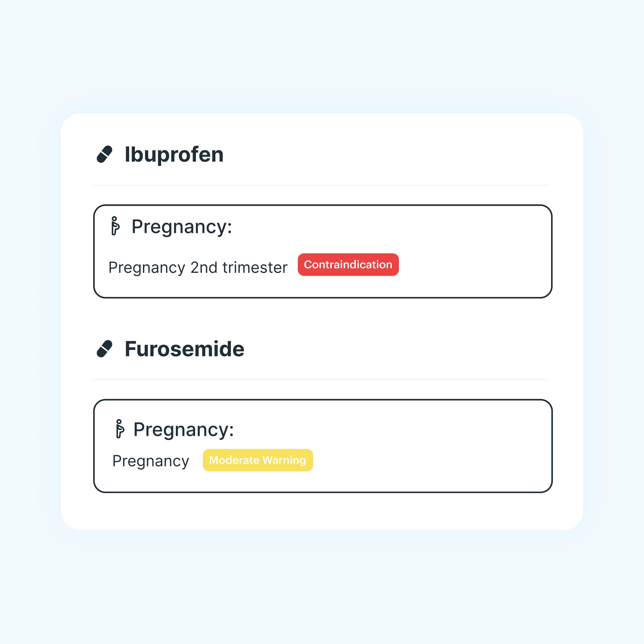This screenshot has width=644, height=644.
Task: Click the divider line below Ibuprofen heading
Action: 321,185
